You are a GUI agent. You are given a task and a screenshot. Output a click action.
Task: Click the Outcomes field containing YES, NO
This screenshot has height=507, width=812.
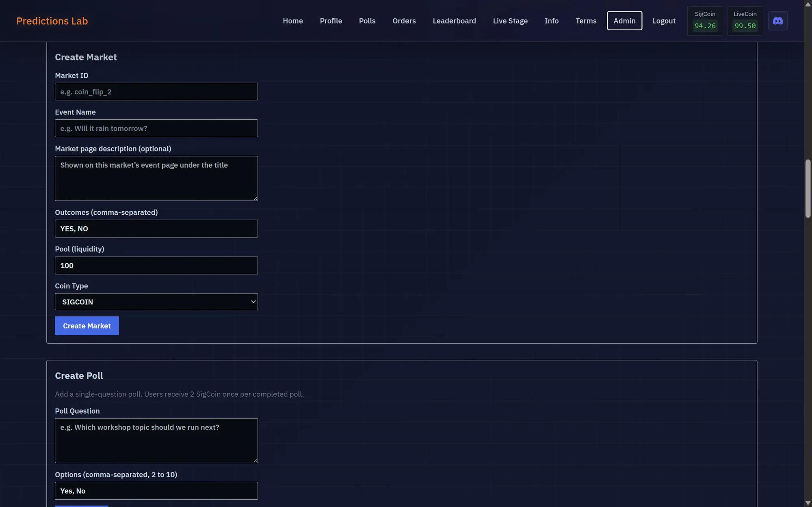click(x=156, y=229)
